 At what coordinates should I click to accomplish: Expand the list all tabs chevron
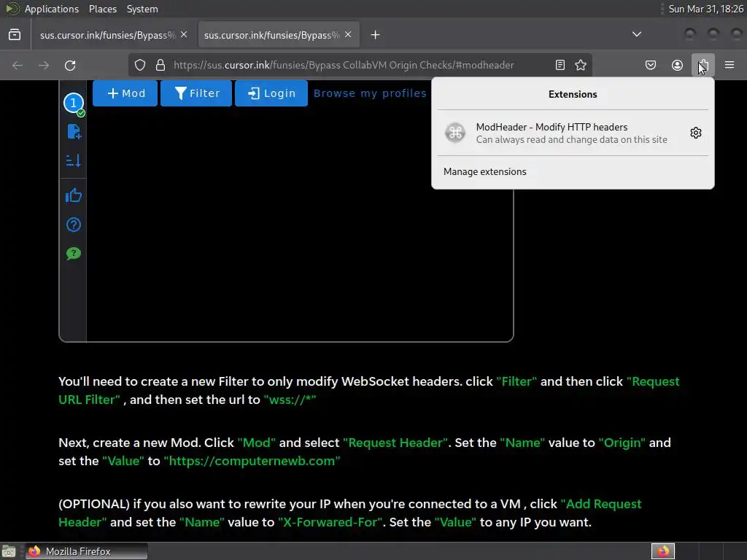(636, 34)
